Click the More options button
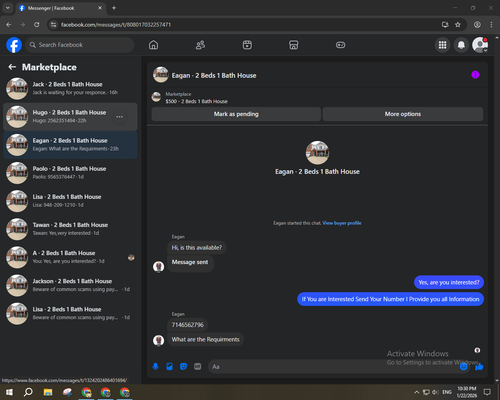The height and width of the screenshot is (400, 500). [403, 114]
